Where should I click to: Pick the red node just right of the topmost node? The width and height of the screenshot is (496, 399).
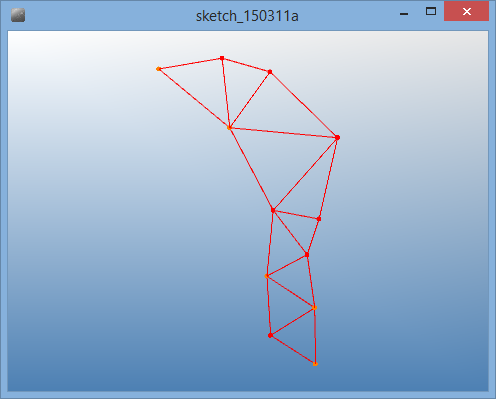[x=270, y=72]
